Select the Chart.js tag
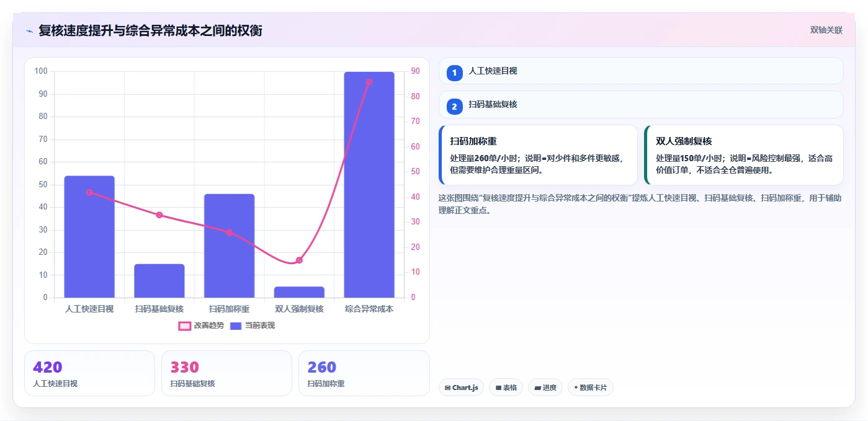The image size is (868, 421). (462, 388)
